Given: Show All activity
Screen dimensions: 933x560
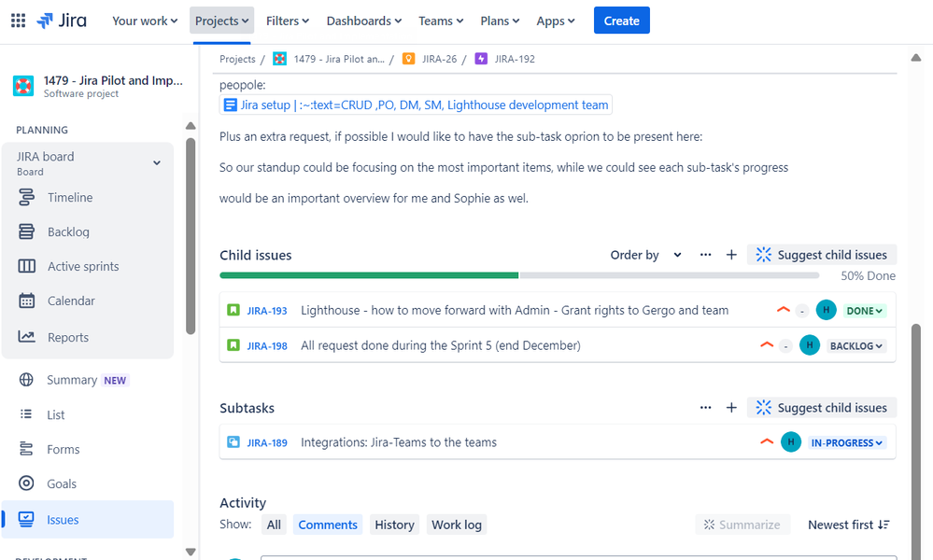Looking at the screenshot, I should point(274,525).
